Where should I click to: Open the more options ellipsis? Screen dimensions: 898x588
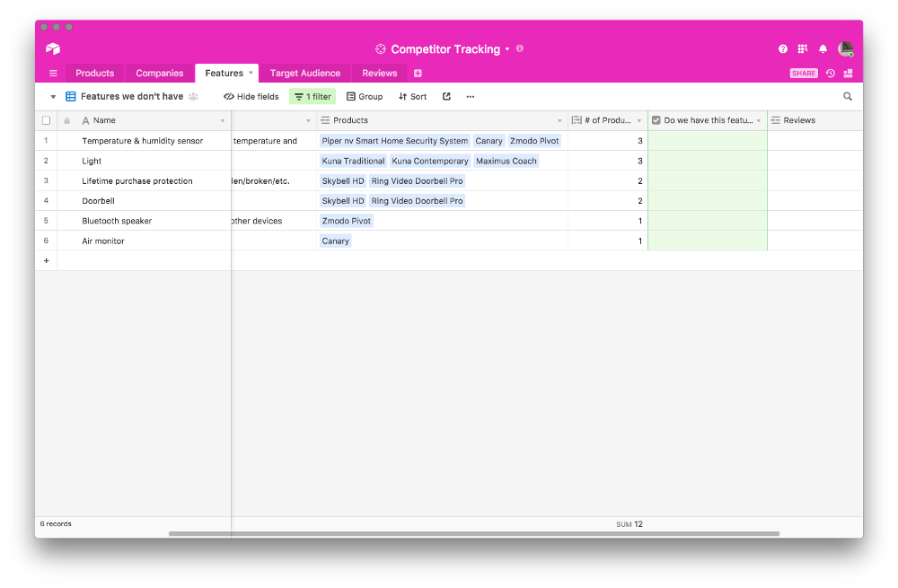click(471, 97)
